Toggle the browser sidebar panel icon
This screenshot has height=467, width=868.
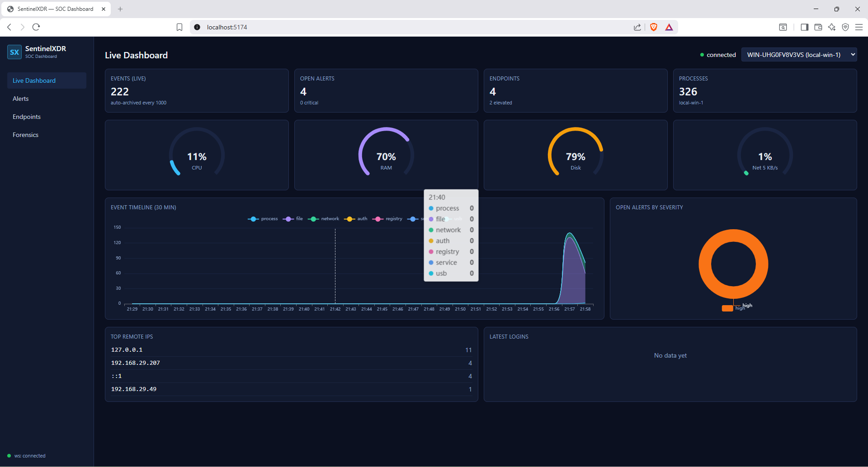coord(804,27)
